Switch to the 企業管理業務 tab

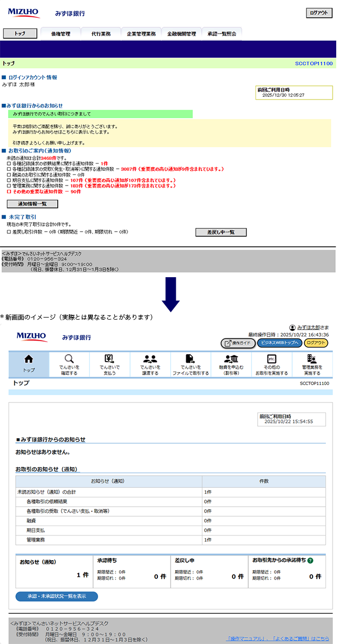[141, 34]
